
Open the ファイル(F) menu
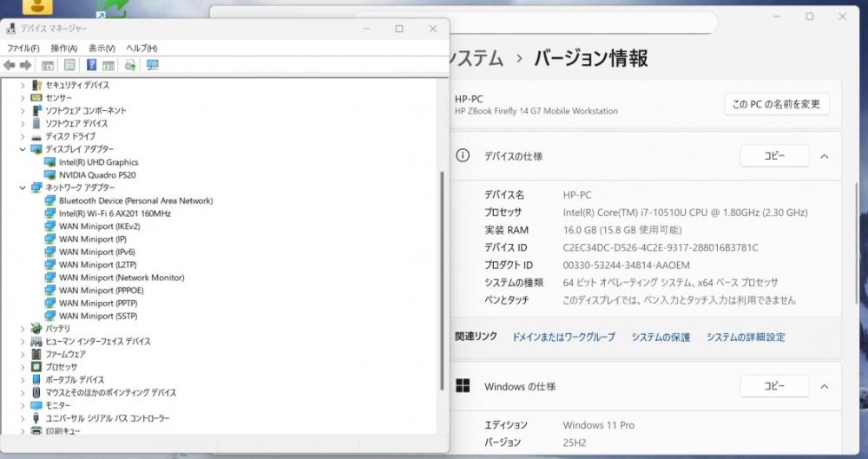click(x=23, y=49)
